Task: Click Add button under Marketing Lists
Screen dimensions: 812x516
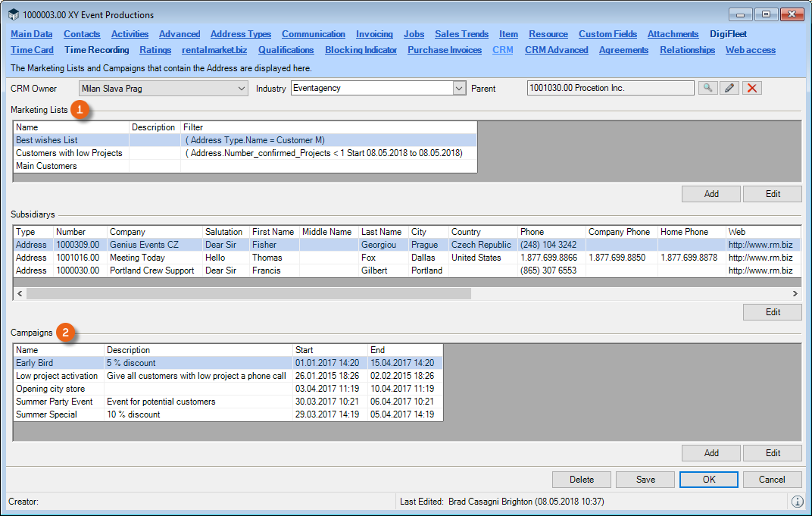Action: point(711,194)
